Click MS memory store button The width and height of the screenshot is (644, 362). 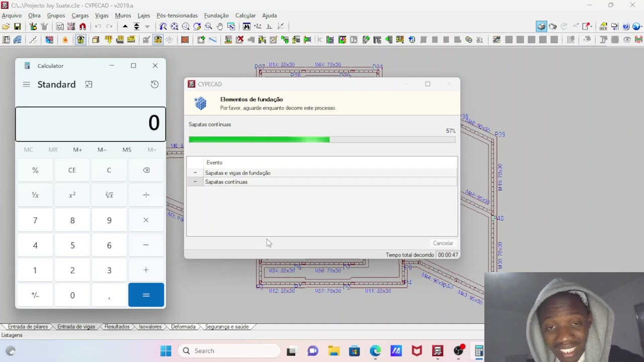pyautogui.click(x=127, y=150)
